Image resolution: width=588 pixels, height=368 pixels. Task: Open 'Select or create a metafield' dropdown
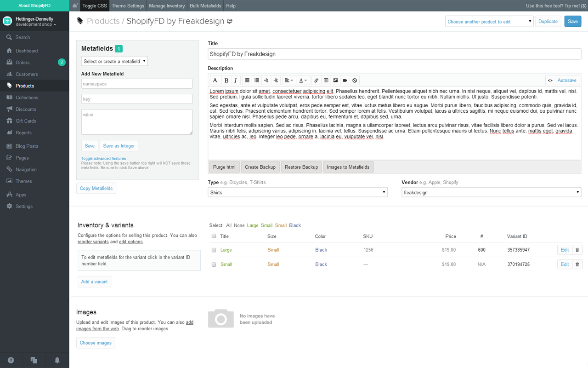(x=114, y=61)
